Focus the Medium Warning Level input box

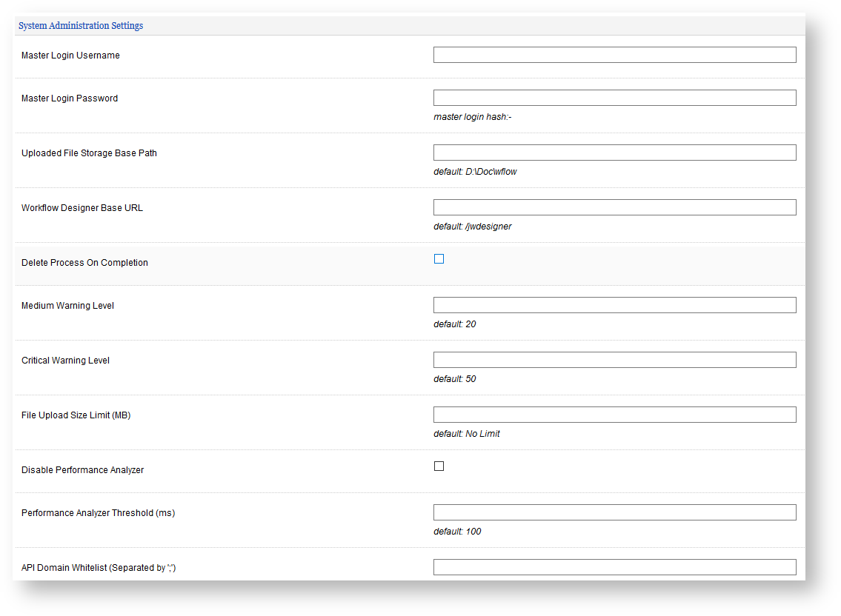point(614,305)
